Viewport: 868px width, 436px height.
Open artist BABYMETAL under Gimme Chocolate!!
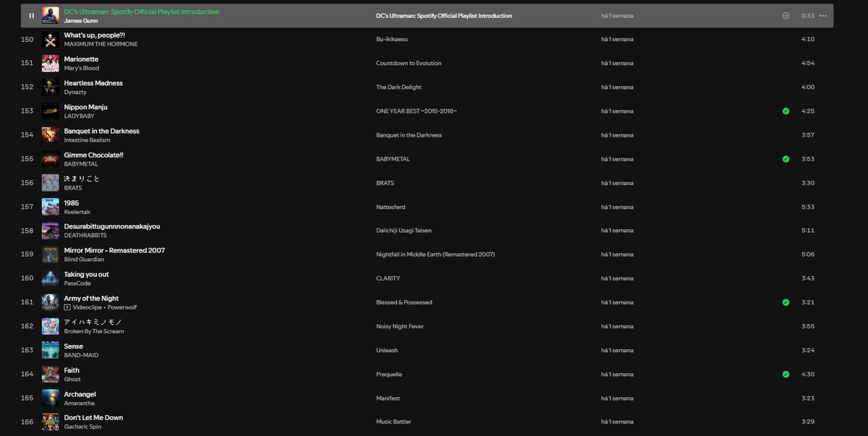[81, 164]
